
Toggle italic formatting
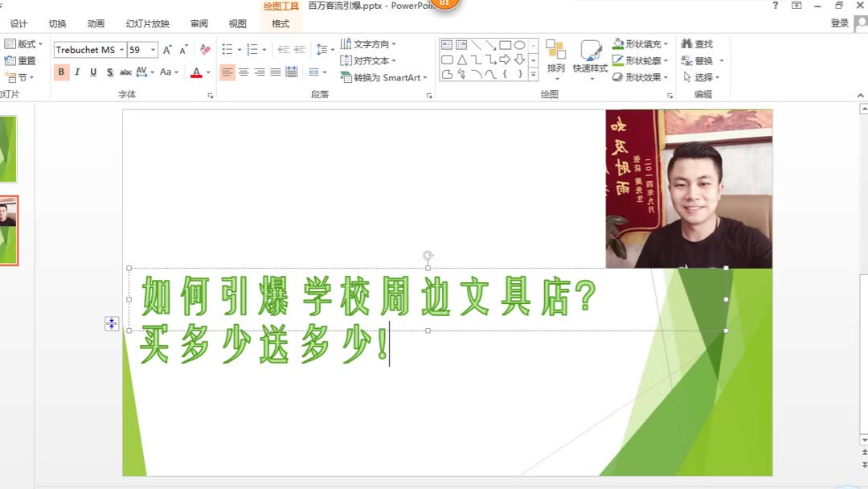click(76, 72)
